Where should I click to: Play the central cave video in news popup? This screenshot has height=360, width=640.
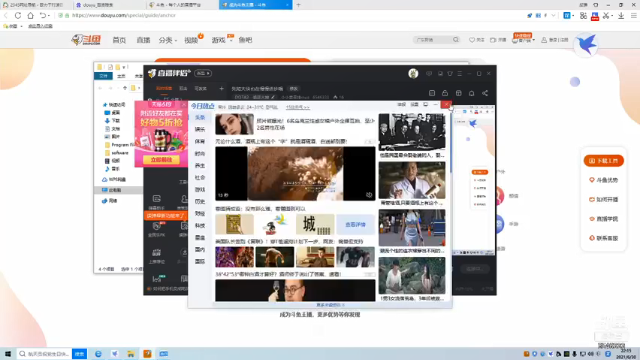tap(295, 173)
